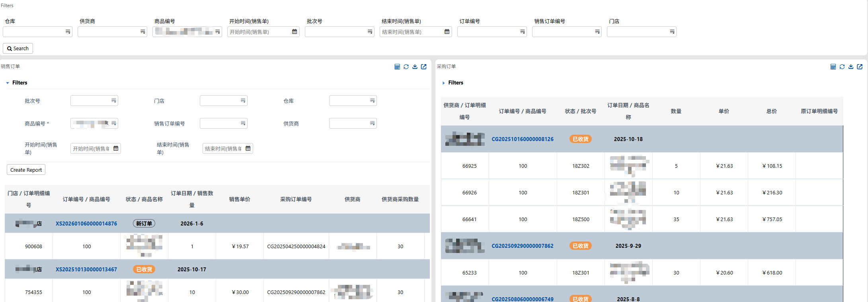Open purchase order CG202508060000006749
868x302 pixels.
coord(523,299)
